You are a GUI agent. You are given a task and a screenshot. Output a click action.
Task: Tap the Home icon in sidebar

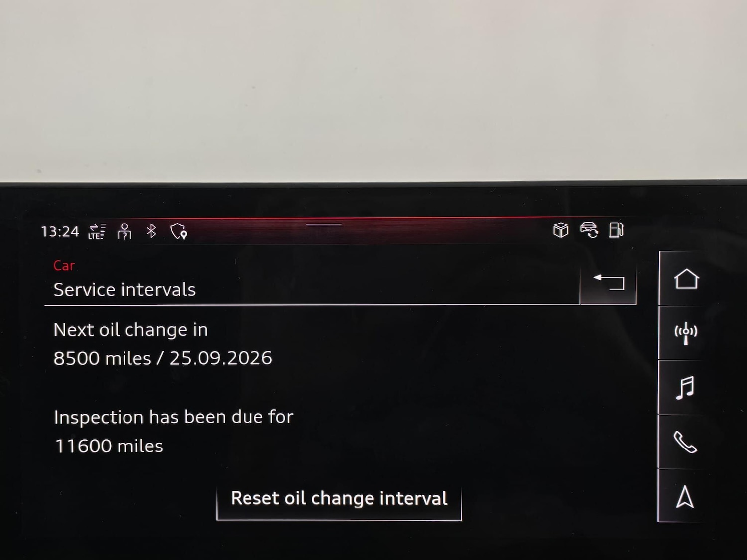686,279
